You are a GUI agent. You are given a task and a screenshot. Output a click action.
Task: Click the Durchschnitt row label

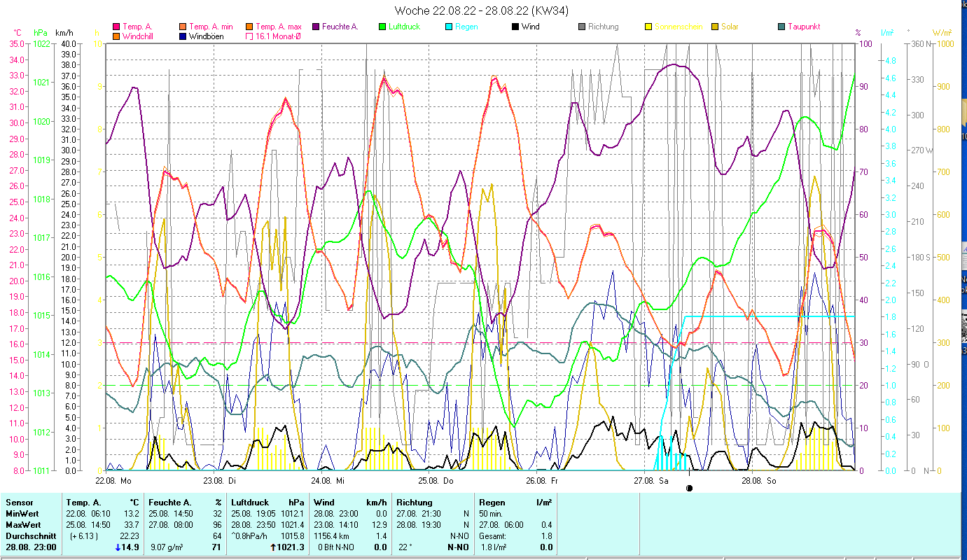point(30,536)
